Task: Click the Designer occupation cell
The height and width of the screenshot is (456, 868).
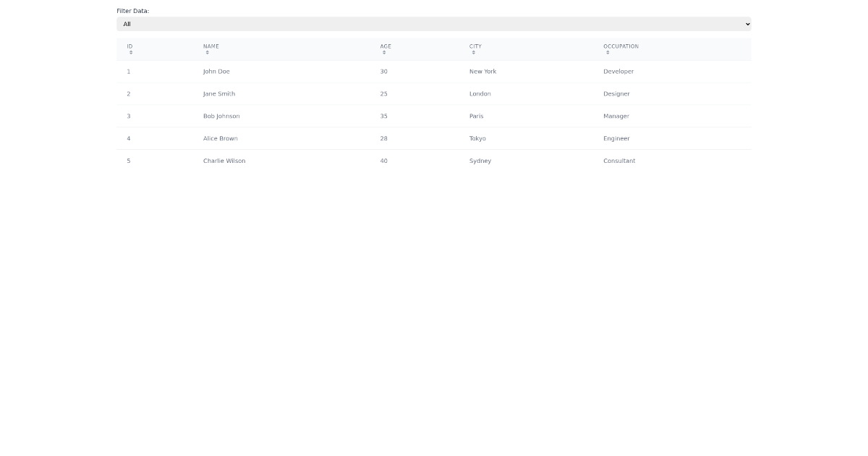Action: [x=616, y=93]
